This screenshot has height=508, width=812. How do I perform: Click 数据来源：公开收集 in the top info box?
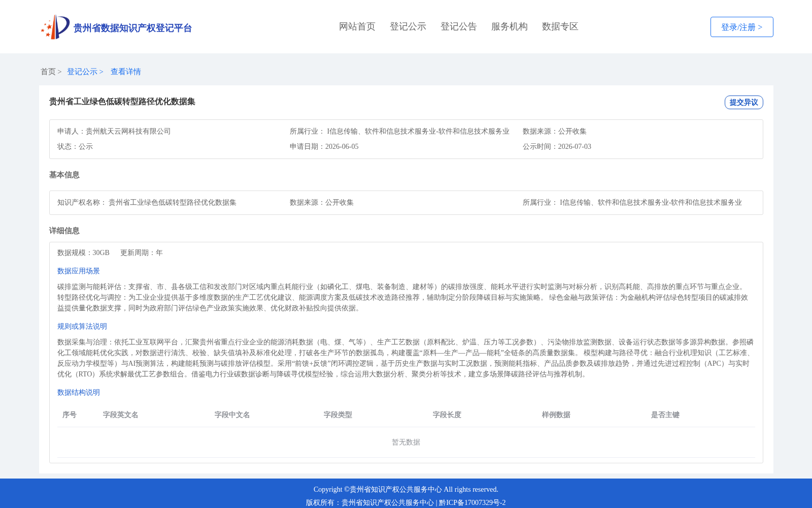555,131
